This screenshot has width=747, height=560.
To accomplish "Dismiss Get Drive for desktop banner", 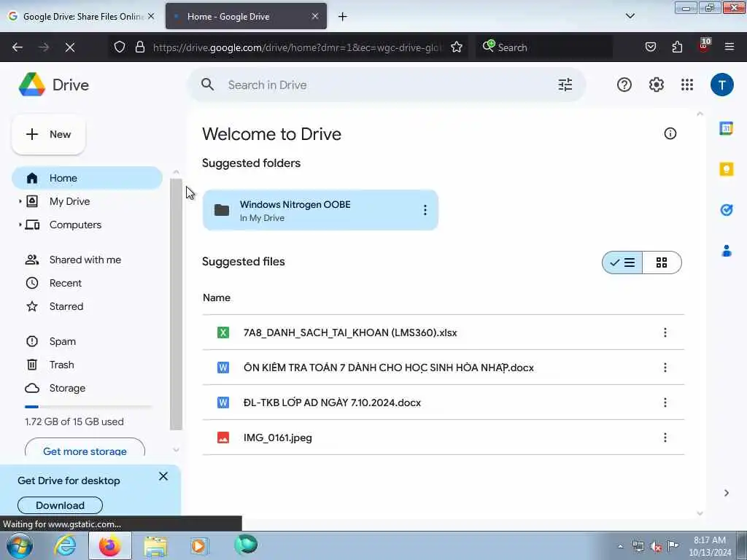I will [x=163, y=476].
